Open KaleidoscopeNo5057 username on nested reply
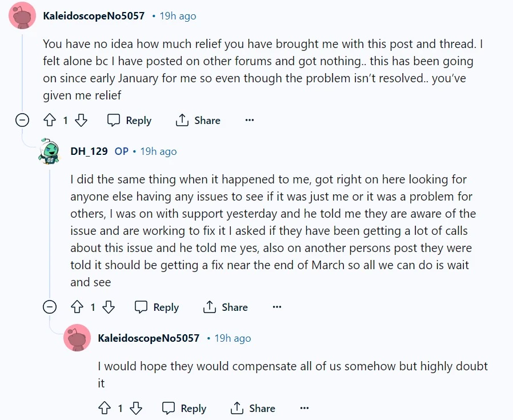Image resolution: width=513 pixels, height=420 pixels. (149, 338)
